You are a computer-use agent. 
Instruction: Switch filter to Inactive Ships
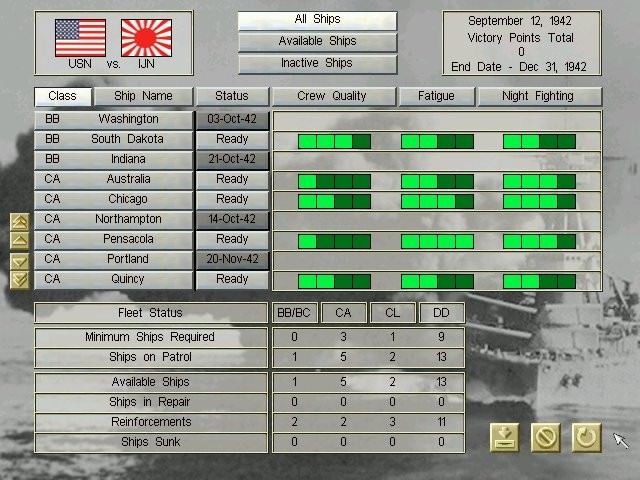click(x=317, y=64)
